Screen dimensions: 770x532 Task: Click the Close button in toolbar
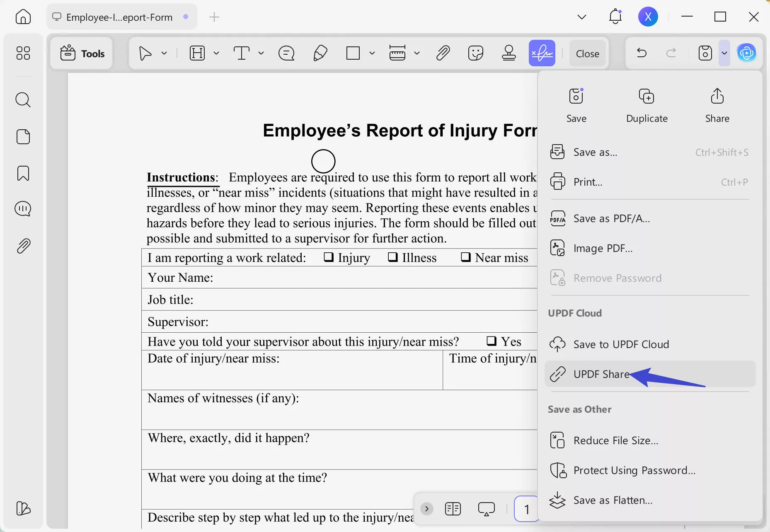(x=588, y=53)
